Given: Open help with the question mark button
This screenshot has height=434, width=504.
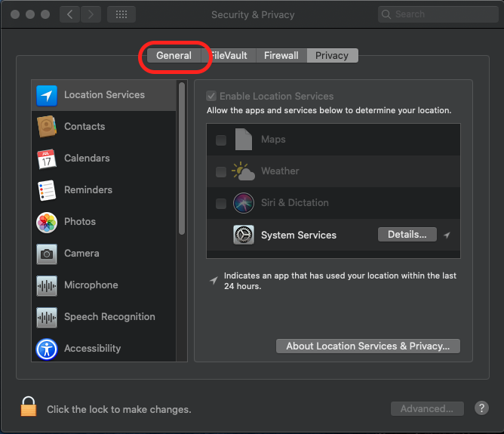Looking at the screenshot, I should point(481,408).
